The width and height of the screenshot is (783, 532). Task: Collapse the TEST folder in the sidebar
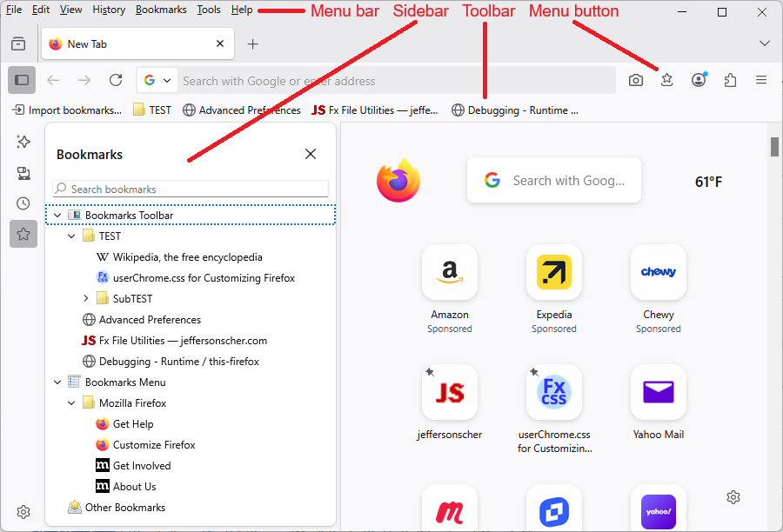click(x=71, y=236)
